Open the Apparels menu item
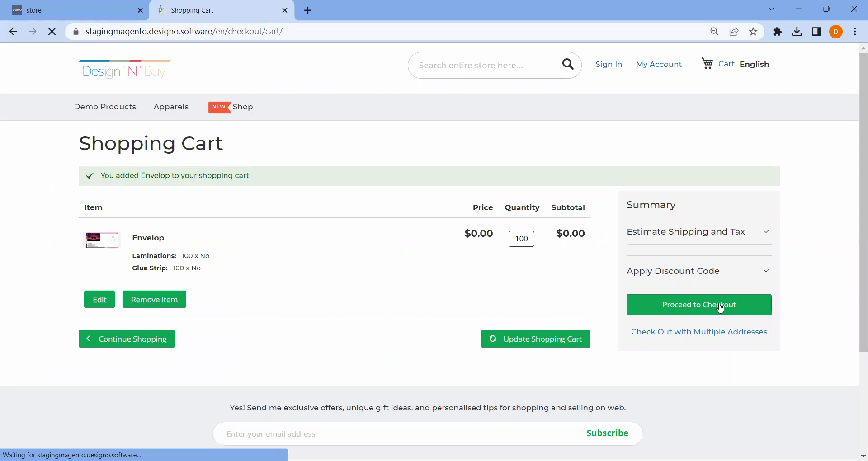 pos(171,107)
